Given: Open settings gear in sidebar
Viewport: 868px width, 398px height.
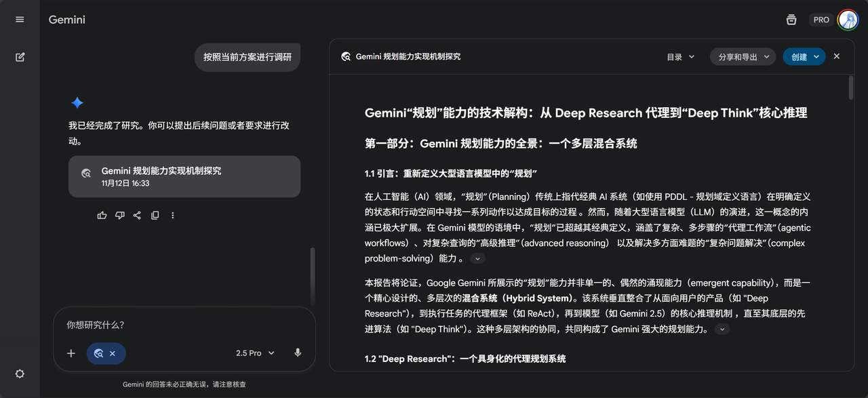Looking at the screenshot, I should [20, 374].
